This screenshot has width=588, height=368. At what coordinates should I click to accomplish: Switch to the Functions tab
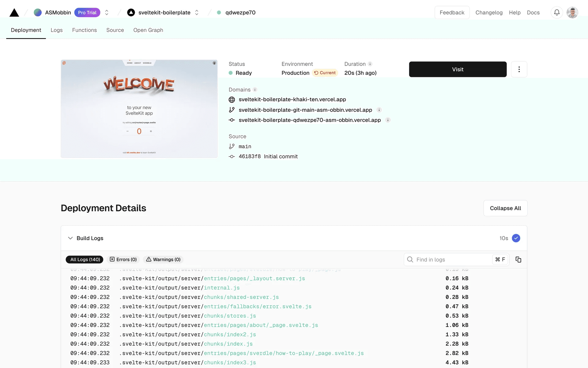click(x=84, y=30)
